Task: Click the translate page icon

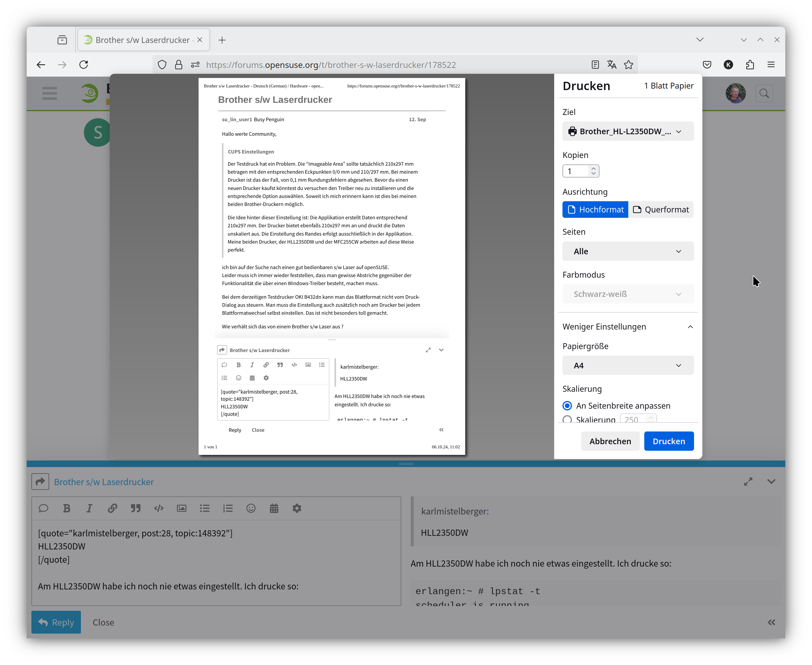Action: pyautogui.click(x=612, y=65)
